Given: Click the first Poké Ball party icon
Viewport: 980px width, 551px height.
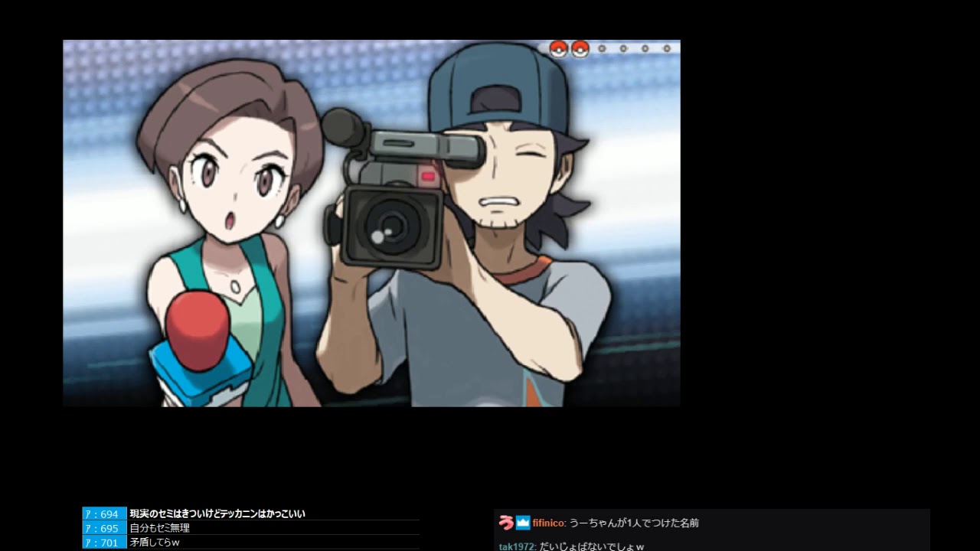Looking at the screenshot, I should pyautogui.click(x=558, y=49).
